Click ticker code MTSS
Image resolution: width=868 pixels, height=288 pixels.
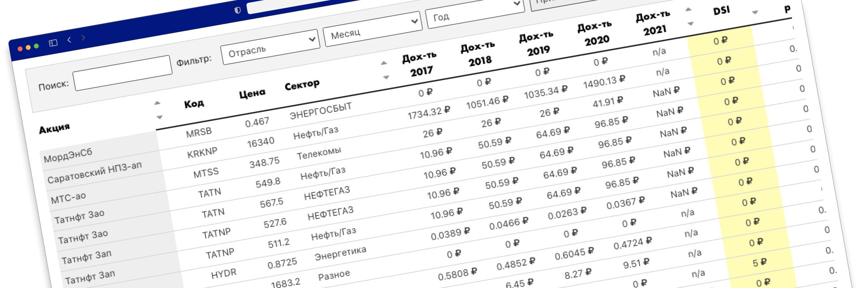tap(206, 173)
